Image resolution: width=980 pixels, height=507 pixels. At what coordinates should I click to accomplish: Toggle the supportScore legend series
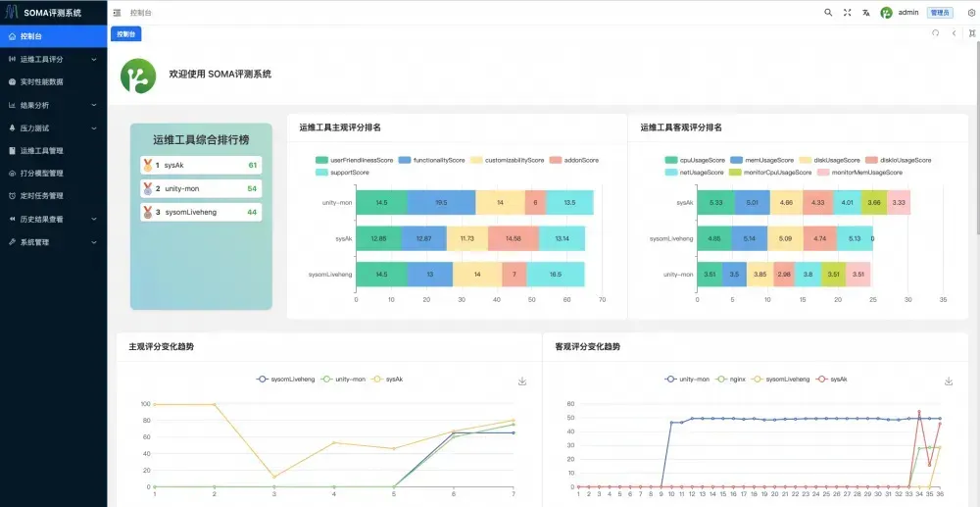[342, 172]
